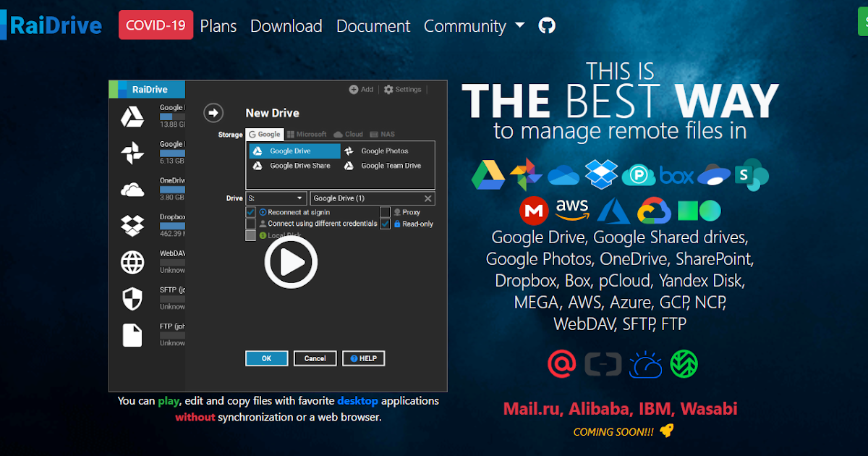Click the usage bar above 6.13 GB

(x=172, y=153)
